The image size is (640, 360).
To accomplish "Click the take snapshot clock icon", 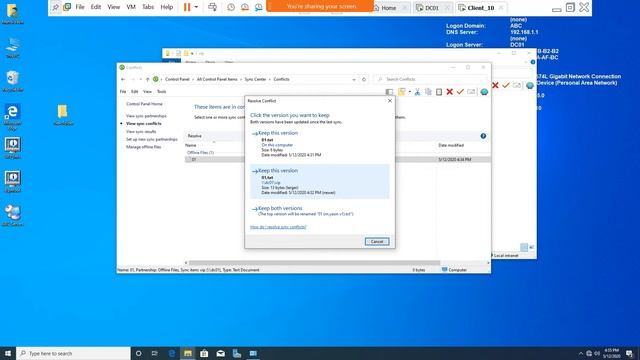I will pos(231,7).
